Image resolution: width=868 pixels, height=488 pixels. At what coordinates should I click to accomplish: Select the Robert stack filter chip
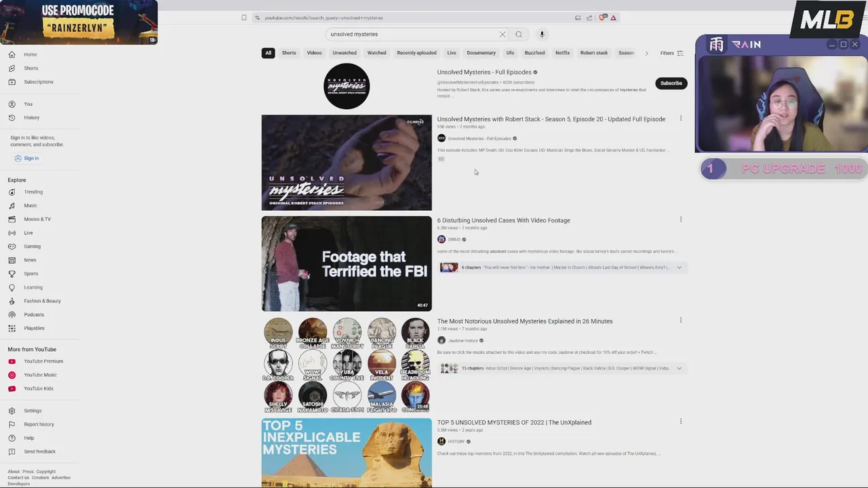point(594,53)
